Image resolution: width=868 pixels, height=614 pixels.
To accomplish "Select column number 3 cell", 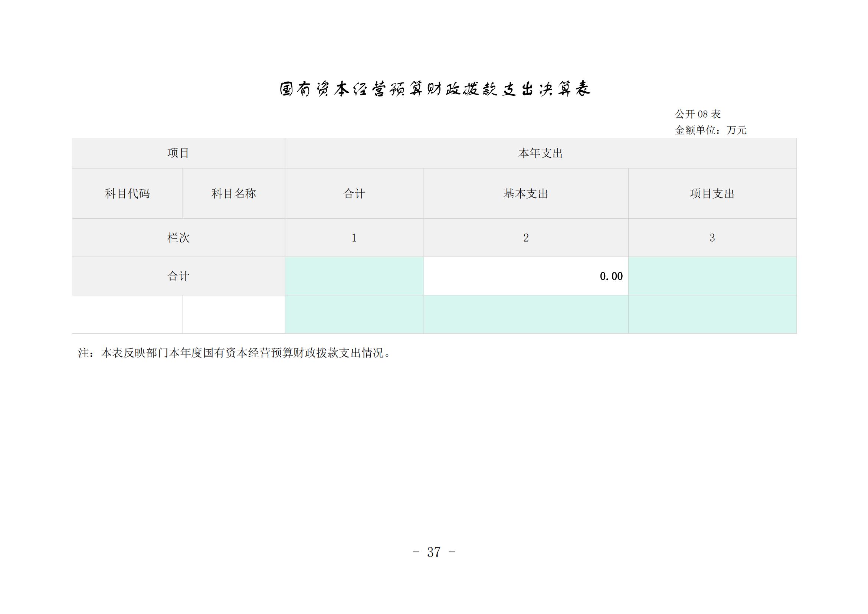I will (712, 238).
